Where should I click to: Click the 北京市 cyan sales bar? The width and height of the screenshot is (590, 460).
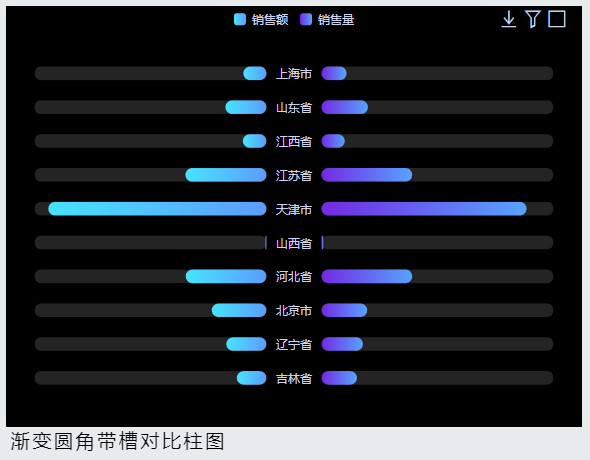pyautogui.click(x=239, y=310)
